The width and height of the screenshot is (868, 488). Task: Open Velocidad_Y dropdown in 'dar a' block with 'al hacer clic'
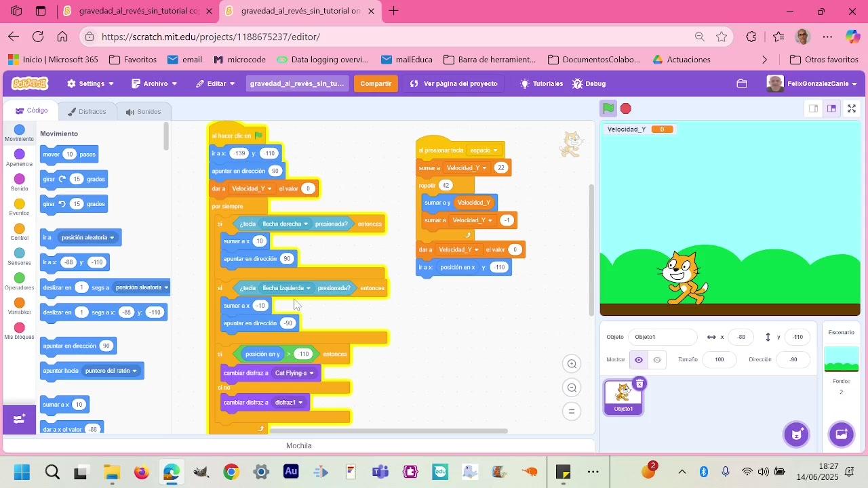pos(252,188)
